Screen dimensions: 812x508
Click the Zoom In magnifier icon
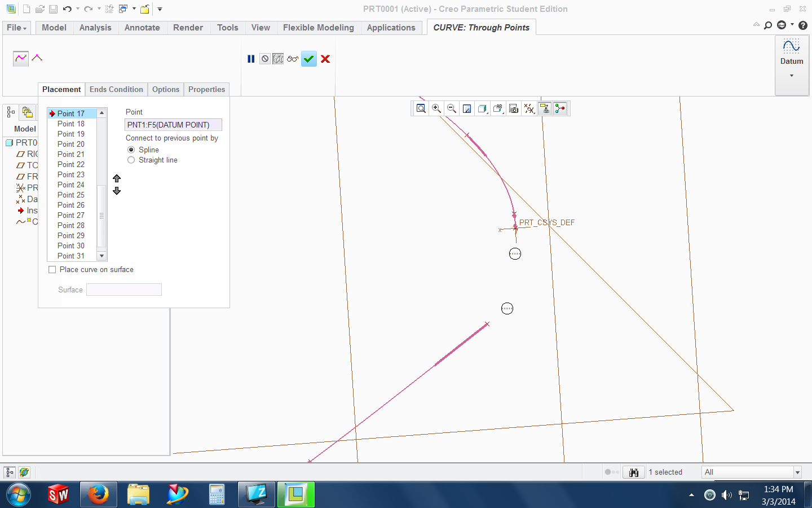click(x=436, y=108)
